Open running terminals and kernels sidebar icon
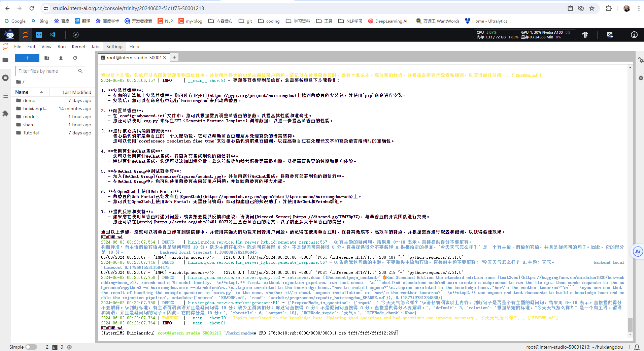This screenshot has height=351, width=644. (5, 78)
